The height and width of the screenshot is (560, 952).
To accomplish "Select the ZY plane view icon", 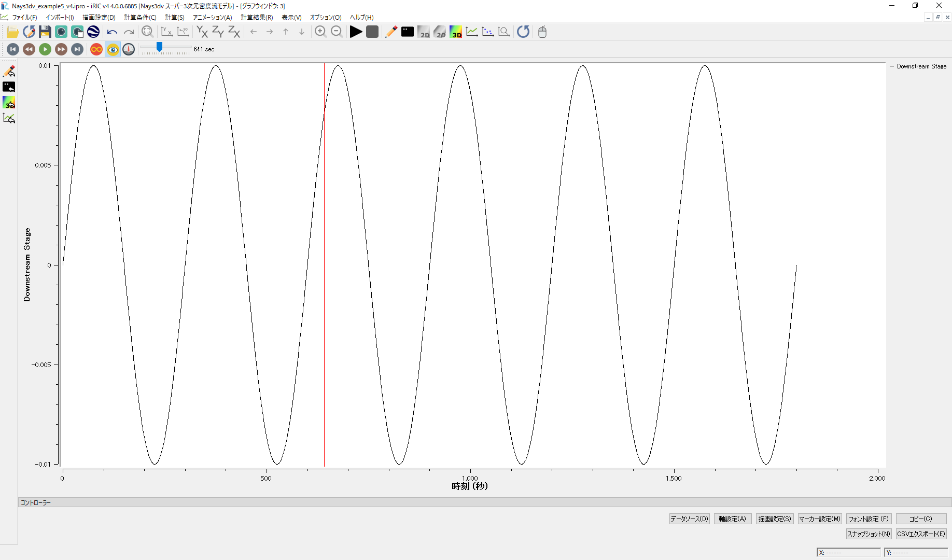I will [x=218, y=32].
